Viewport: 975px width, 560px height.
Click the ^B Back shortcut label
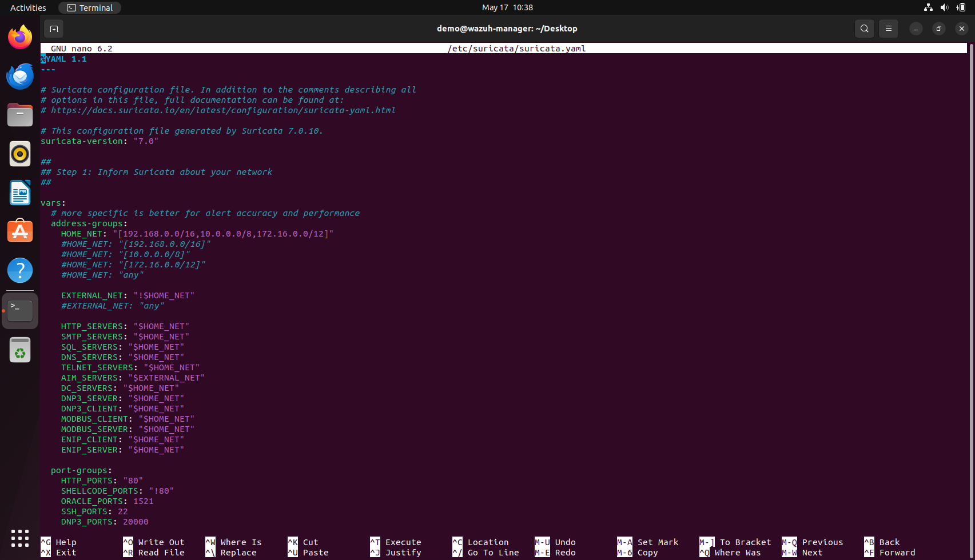pos(882,542)
